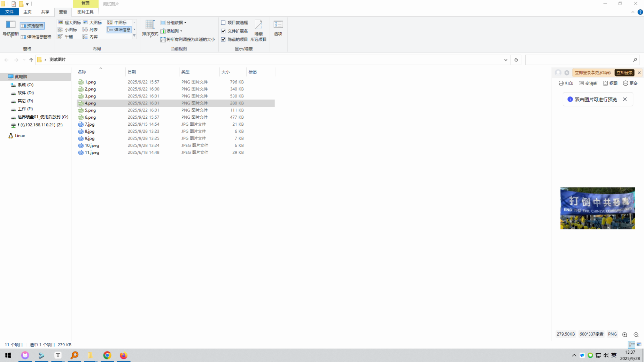Click the refresh button beside address bar
The image size is (644, 362).
tap(516, 60)
